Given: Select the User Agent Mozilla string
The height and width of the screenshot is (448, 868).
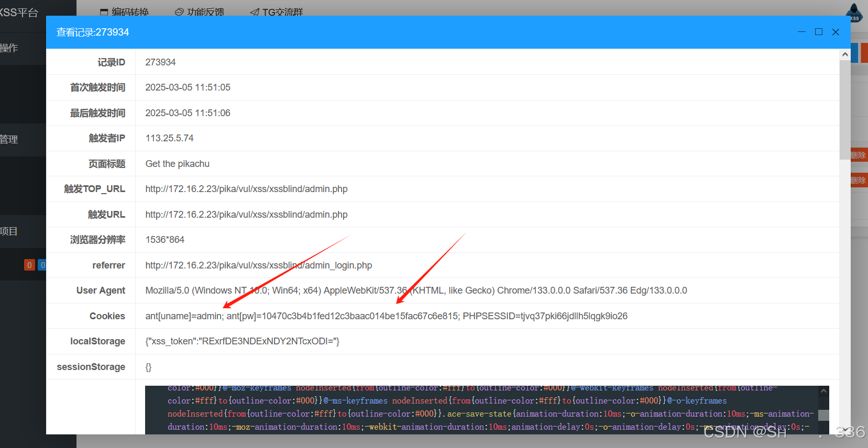Looking at the screenshot, I should click(x=416, y=290).
